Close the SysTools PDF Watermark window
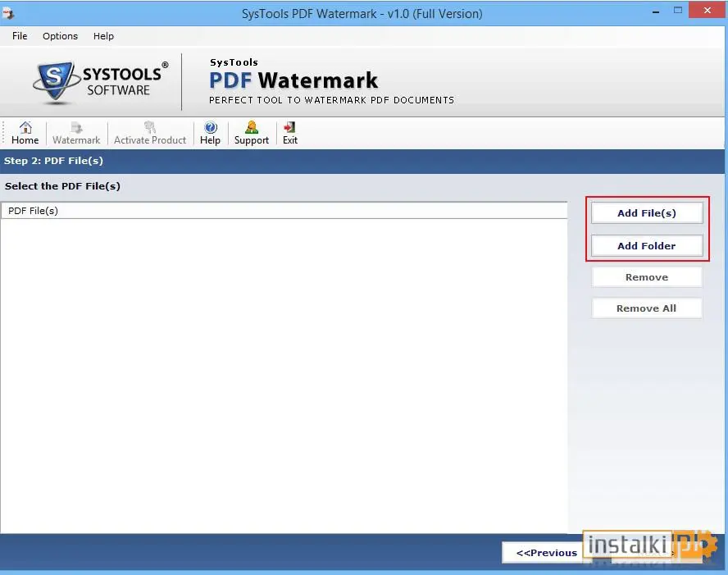The width and height of the screenshot is (728, 575). click(x=708, y=10)
